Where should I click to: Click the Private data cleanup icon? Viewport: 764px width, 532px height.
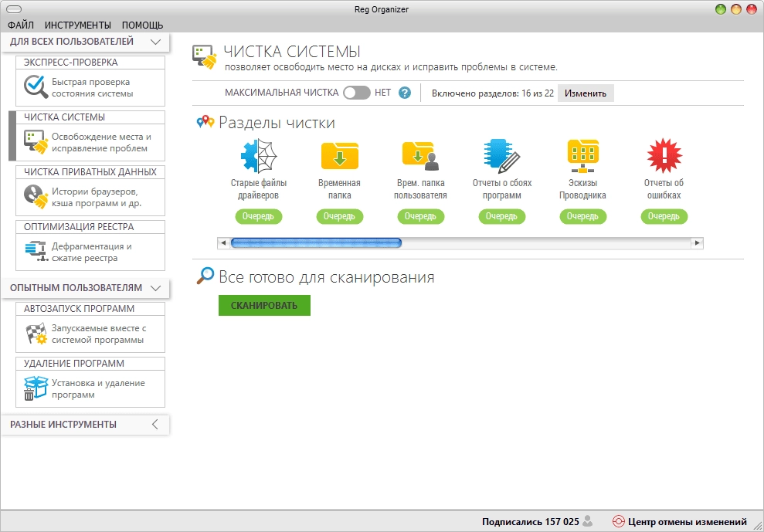click(36, 197)
